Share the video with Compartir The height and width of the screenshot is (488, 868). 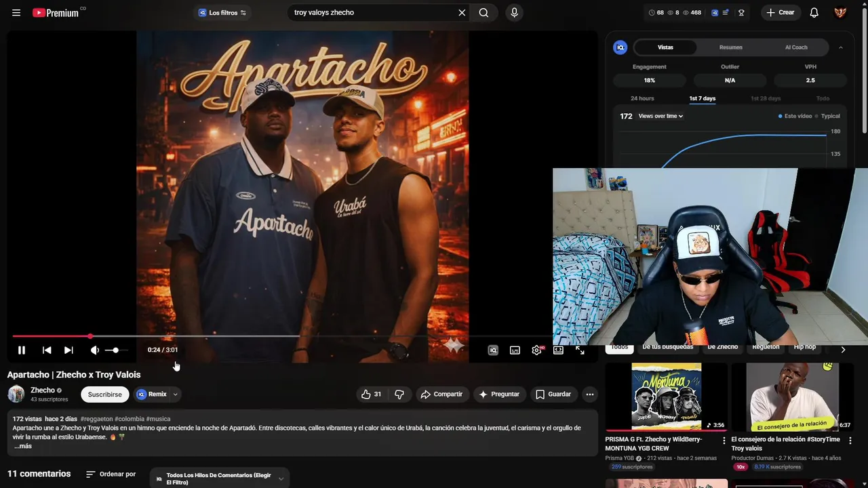[x=441, y=394]
